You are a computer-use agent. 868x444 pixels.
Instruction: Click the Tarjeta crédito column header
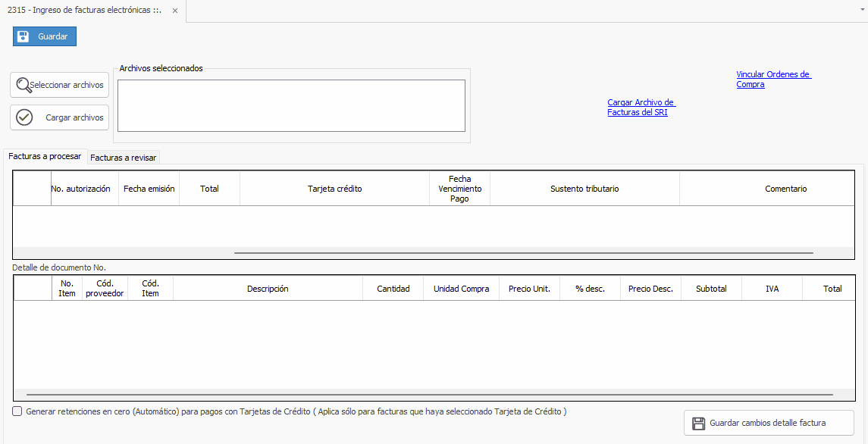[x=334, y=189]
